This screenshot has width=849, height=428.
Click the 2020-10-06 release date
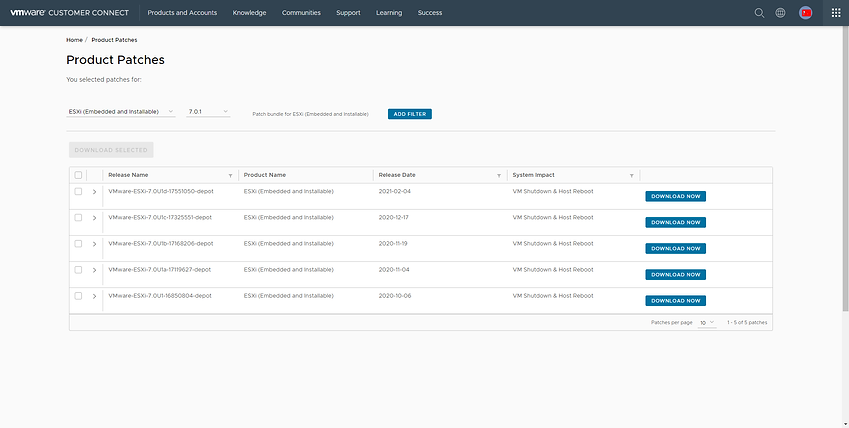point(395,296)
